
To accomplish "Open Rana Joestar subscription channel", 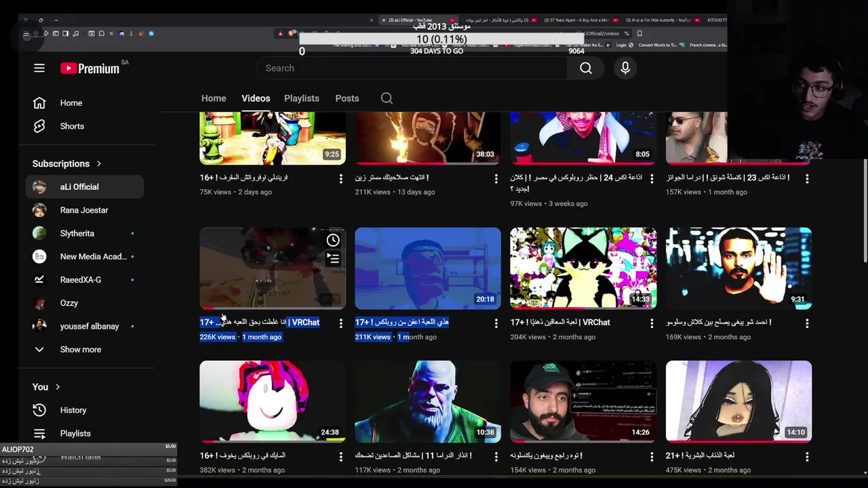I will click(85, 210).
